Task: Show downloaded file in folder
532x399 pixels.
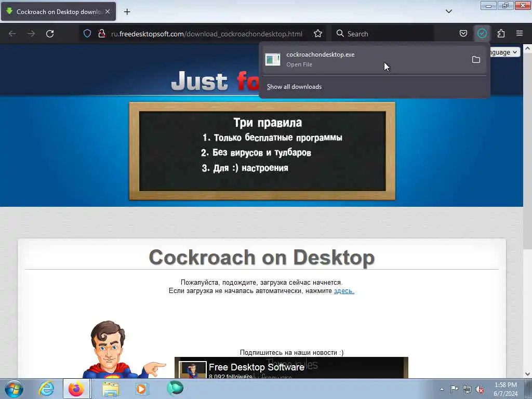Action: click(x=476, y=60)
